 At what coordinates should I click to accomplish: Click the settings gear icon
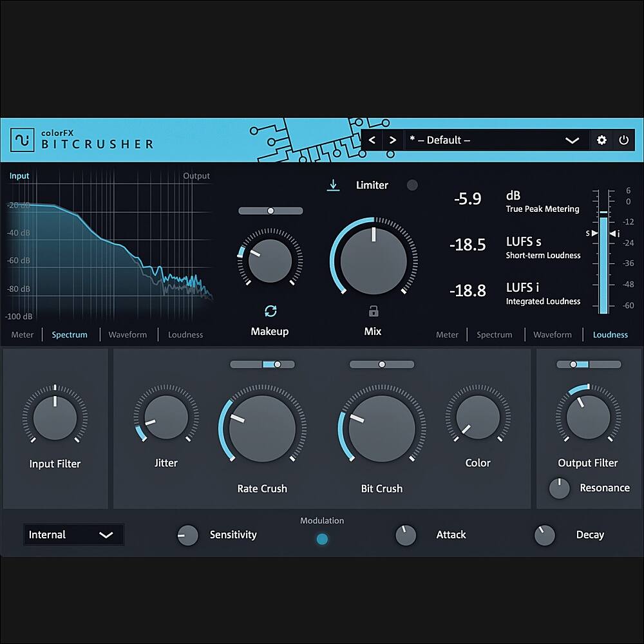click(x=601, y=140)
